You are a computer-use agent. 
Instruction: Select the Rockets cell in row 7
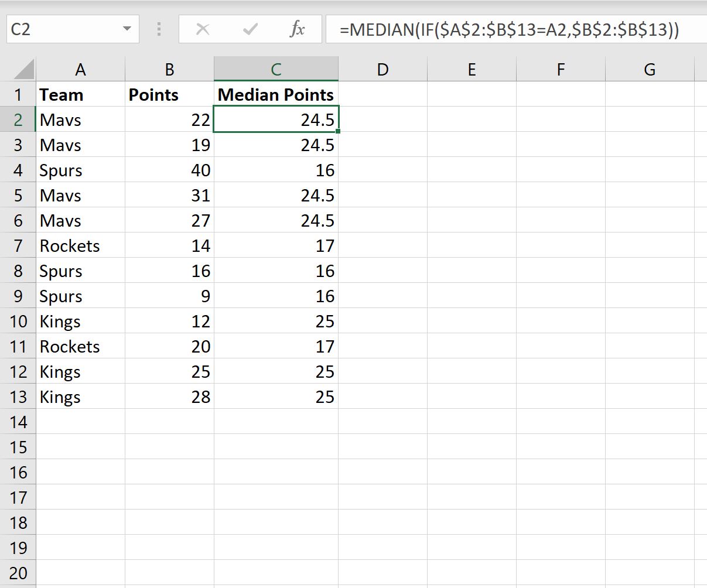(80, 245)
